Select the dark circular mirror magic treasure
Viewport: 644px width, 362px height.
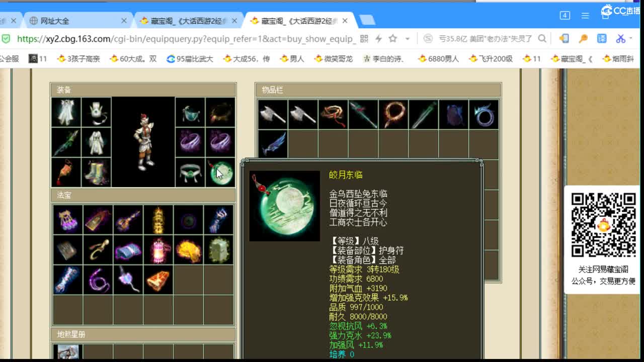tap(189, 220)
